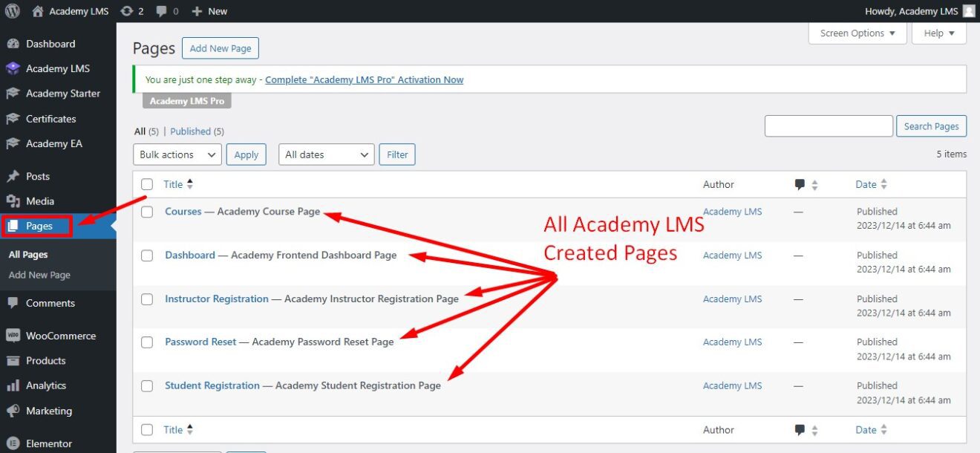Open Media via the music note icon
The width and height of the screenshot is (980, 453).
[x=12, y=201]
